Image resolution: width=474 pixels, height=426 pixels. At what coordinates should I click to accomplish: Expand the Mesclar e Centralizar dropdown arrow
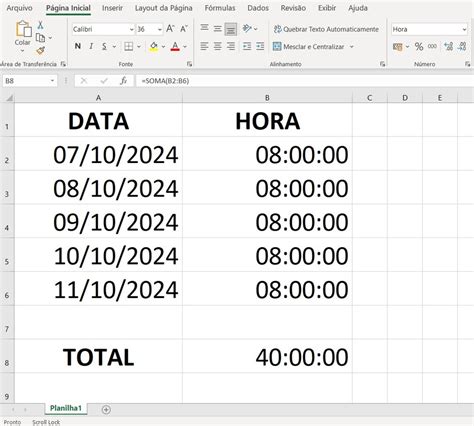352,47
